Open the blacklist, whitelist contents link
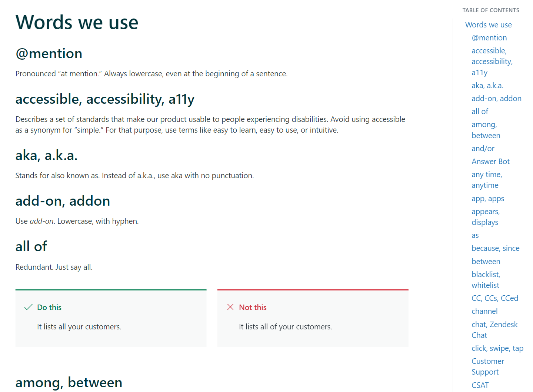 [x=486, y=280]
